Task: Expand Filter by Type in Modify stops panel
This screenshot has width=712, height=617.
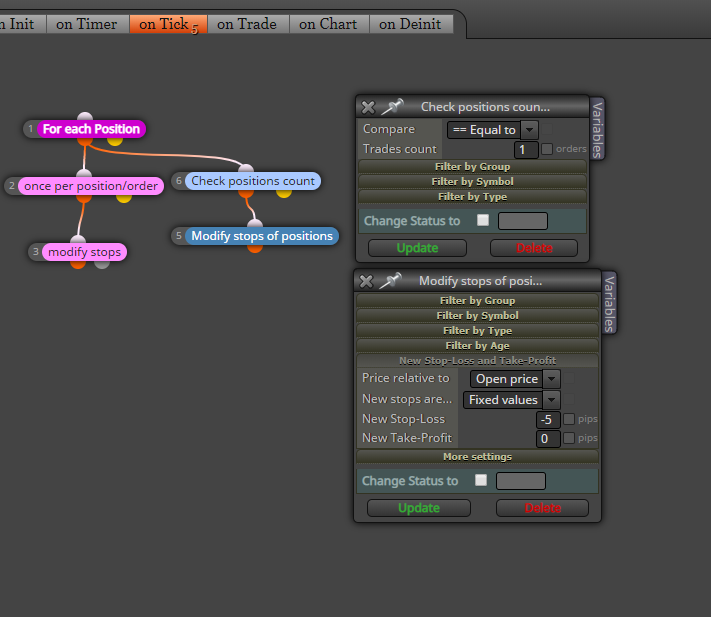Action: 477,330
